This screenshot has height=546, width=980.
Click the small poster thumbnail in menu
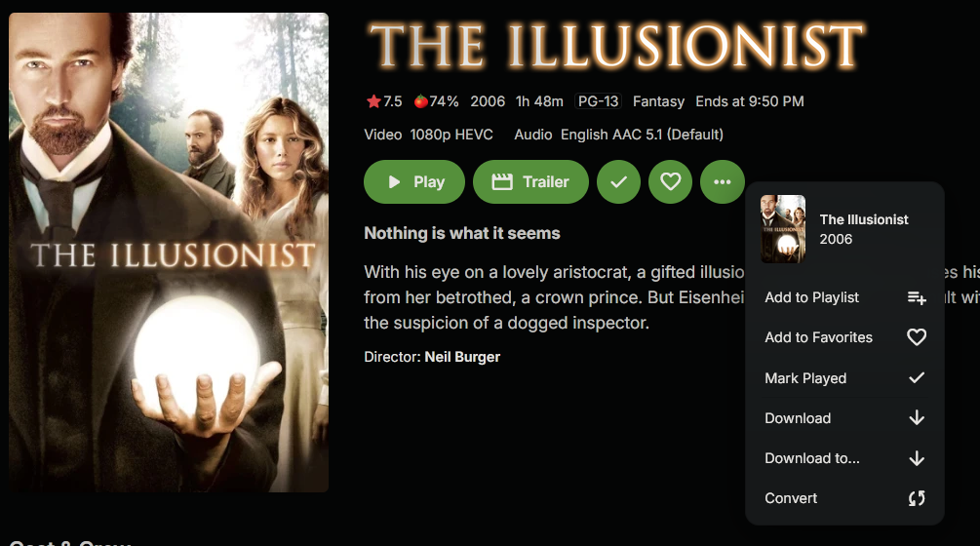pyautogui.click(x=783, y=229)
